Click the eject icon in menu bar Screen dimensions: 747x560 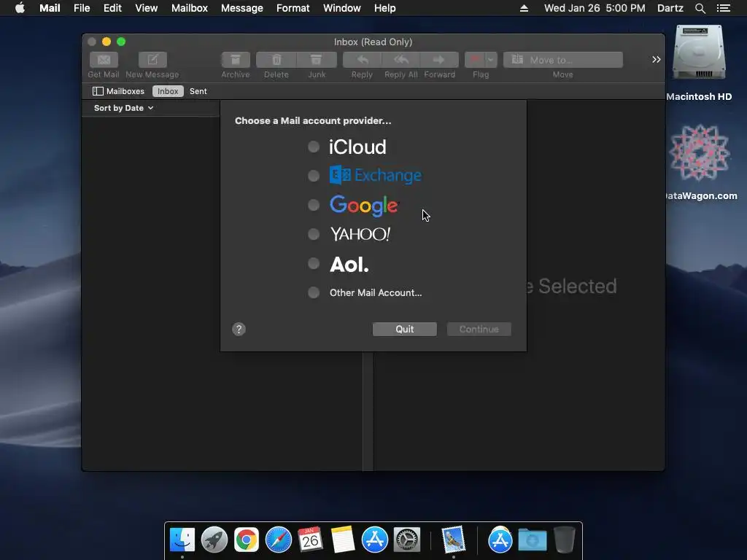pyautogui.click(x=524, y=8)
